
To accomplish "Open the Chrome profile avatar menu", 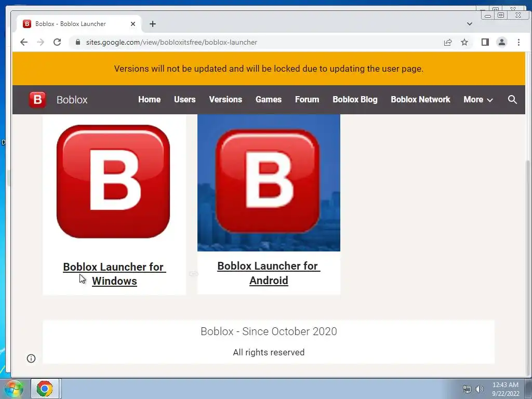I will tap(502, 42).
